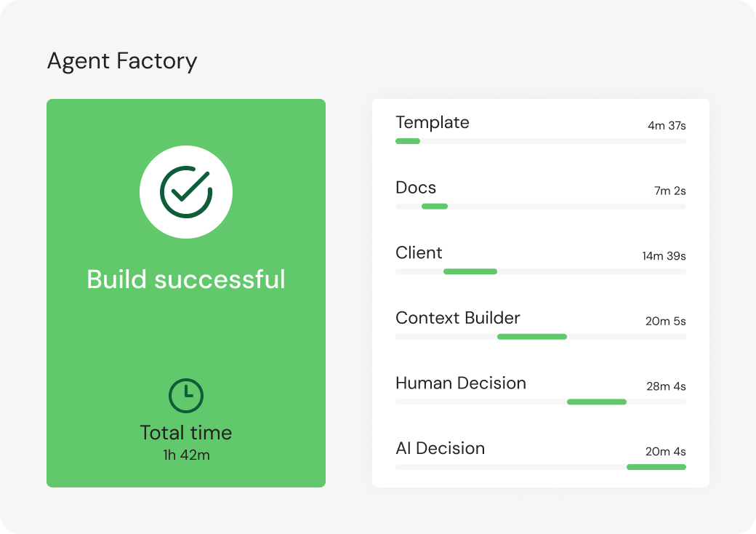Select the Docs progress bar segment
Image resolution: width=756 pixels, height=534 pixels.
(435, 207)
